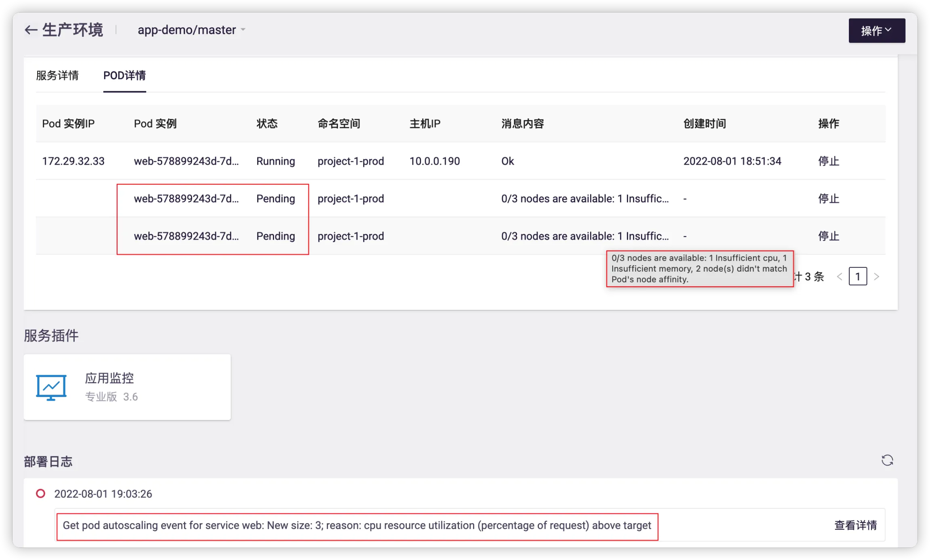Expand the app-demo/master branch selector
This screenshot has height=560, width=930.
192,30
